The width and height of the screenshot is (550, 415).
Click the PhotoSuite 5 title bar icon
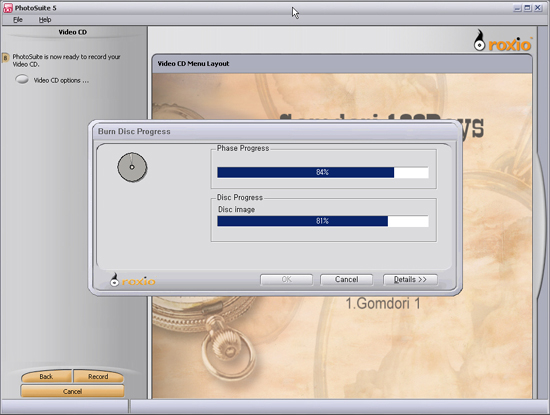coord(8,8)
